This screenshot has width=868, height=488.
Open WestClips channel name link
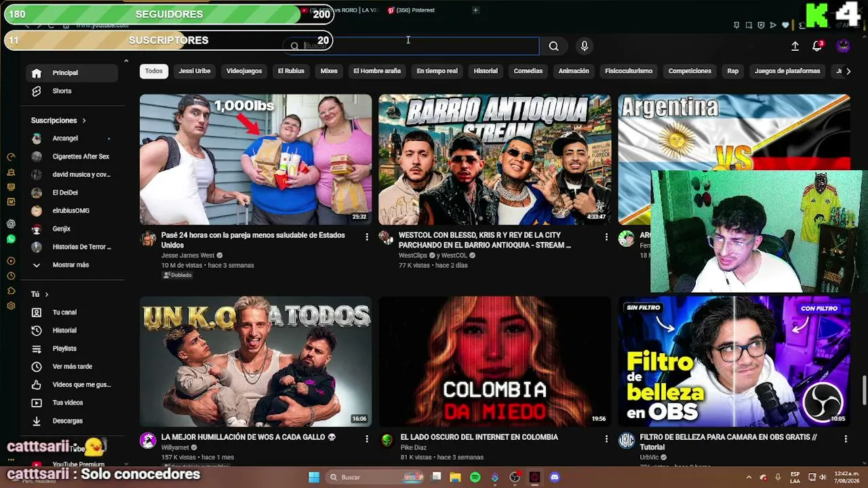click(413, 256)
